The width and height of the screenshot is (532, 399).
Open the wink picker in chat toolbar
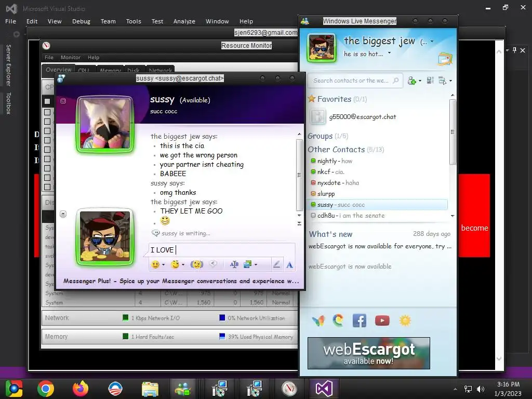(175, 264)
